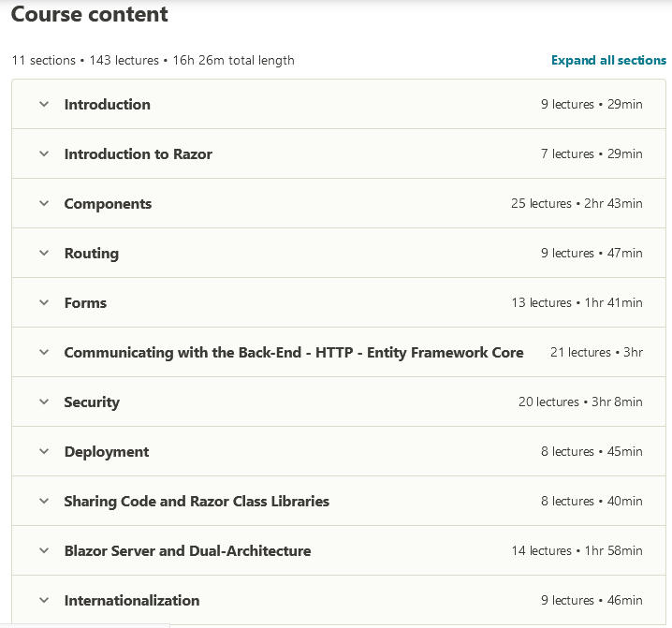Screen dimensions: 672x628
Task: Expand Introduction to Razor section chevron
Action: tap(43, 154)
